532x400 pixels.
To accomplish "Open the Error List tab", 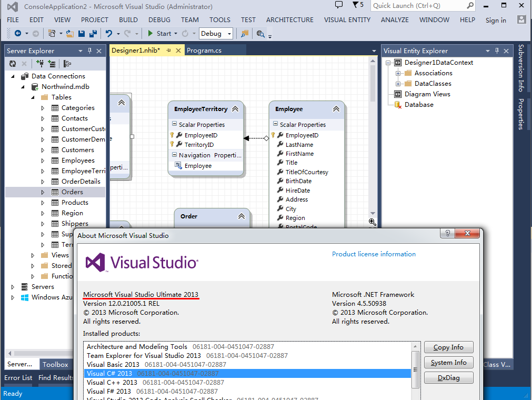I will tap(18, 377).
